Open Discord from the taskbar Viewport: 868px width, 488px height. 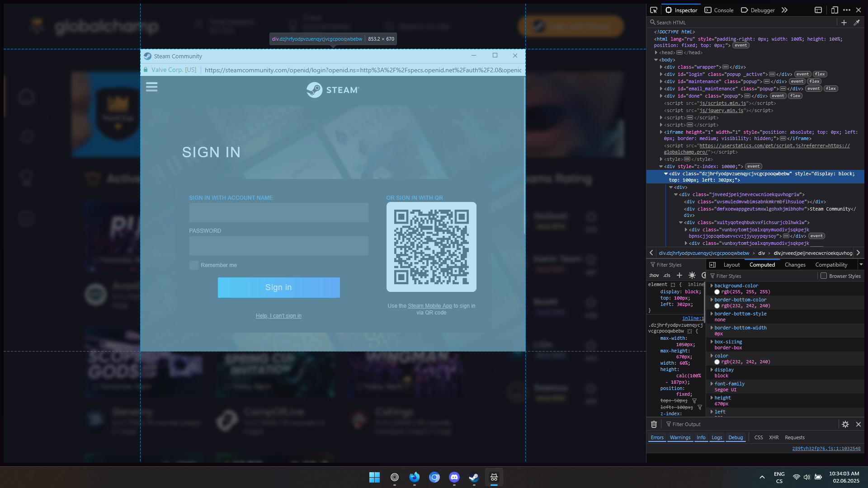pyautogui.click(x=454, y=477)
